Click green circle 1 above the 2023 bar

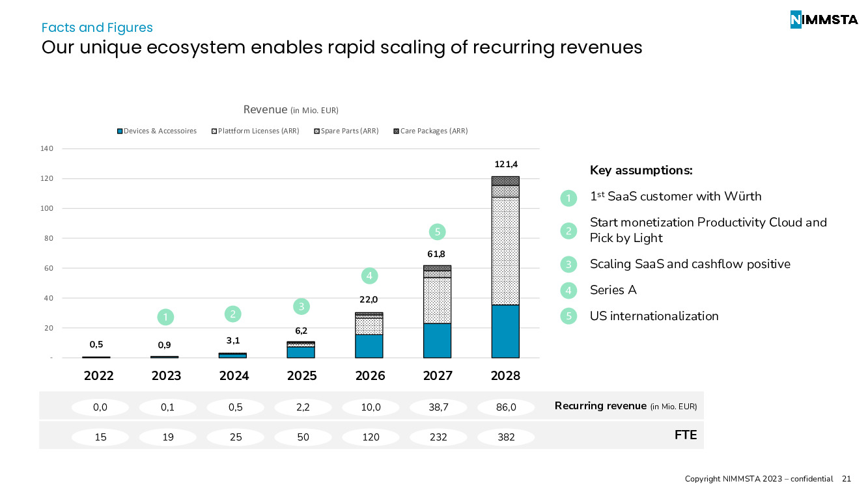pyautogui.click(x=165, y=317)
